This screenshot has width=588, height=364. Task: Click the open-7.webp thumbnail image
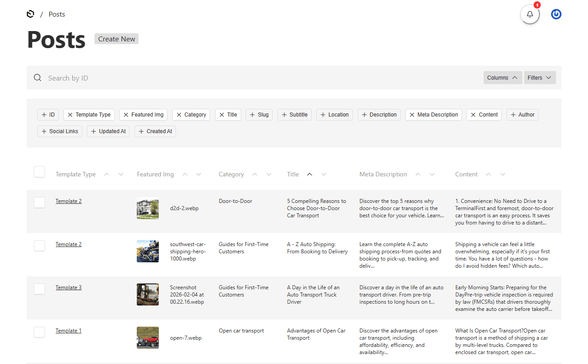pos(148,337)
